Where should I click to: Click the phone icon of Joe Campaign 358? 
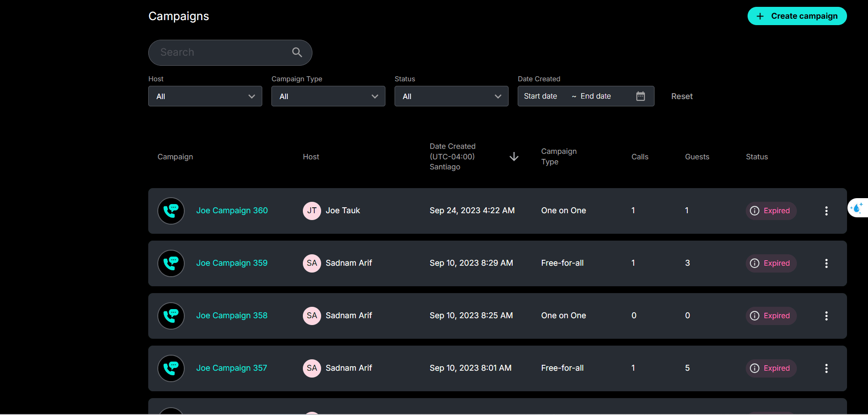click(x=171, y=316)
